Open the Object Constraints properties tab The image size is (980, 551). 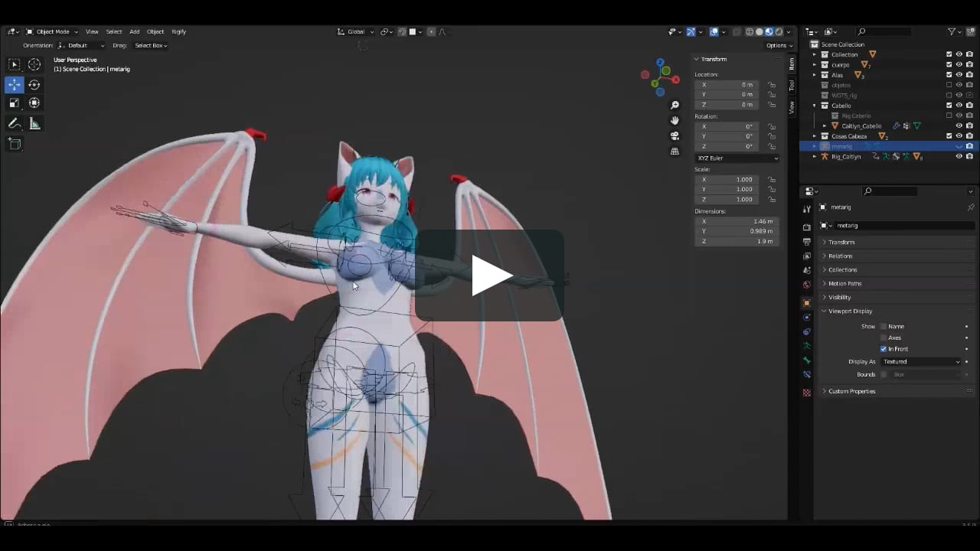click(x=806, y=331)
